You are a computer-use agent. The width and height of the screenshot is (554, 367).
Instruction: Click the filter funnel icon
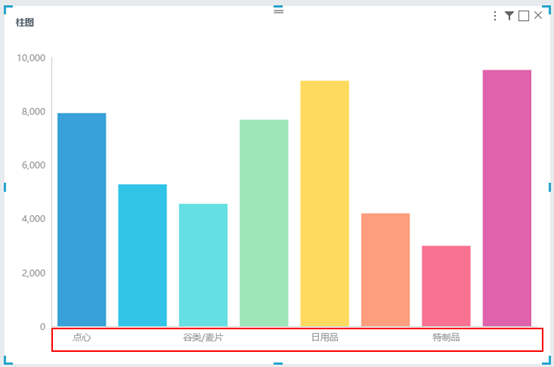click(x=509, y=16)
